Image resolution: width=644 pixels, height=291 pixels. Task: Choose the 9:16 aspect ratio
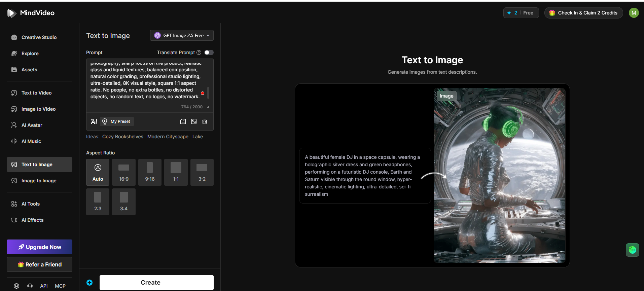[x=150, y=172]
